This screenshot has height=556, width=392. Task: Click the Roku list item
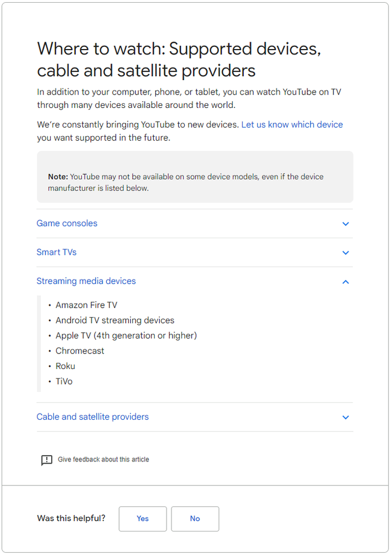pos(65,366)
